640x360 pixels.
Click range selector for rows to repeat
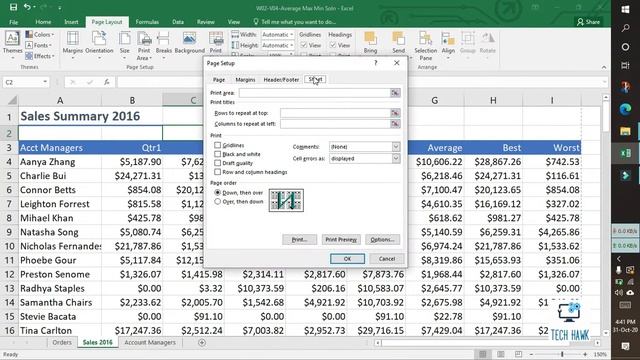395,113
